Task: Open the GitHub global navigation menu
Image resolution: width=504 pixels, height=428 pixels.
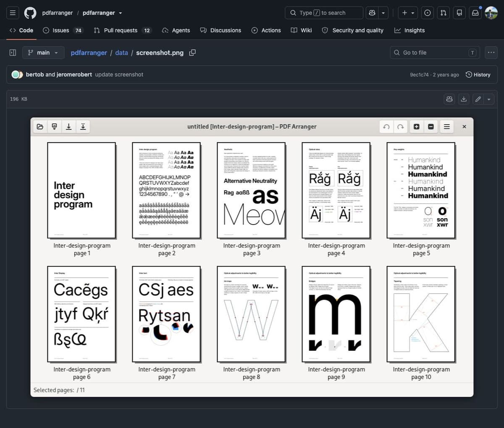Action: (x=13, y=13)
